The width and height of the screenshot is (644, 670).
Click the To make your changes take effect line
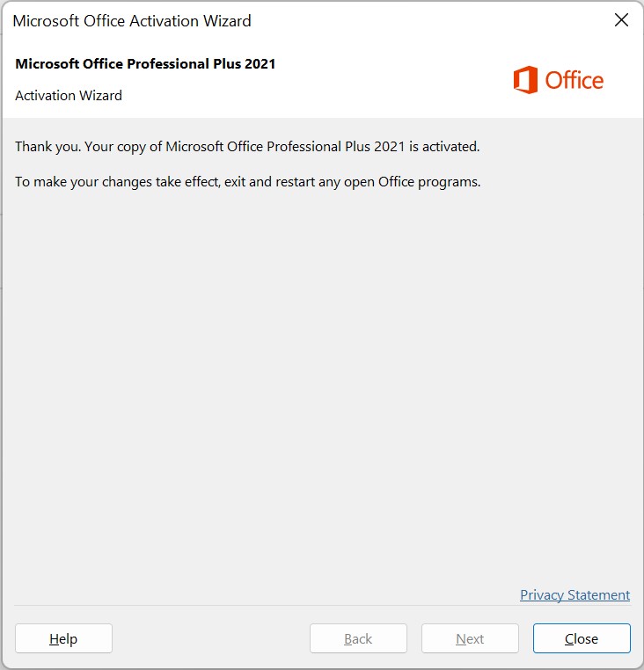[x=247, y=182]
